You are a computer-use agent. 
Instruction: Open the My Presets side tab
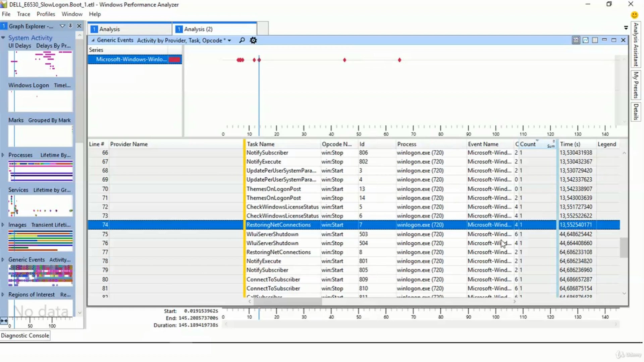pos(636,85)
